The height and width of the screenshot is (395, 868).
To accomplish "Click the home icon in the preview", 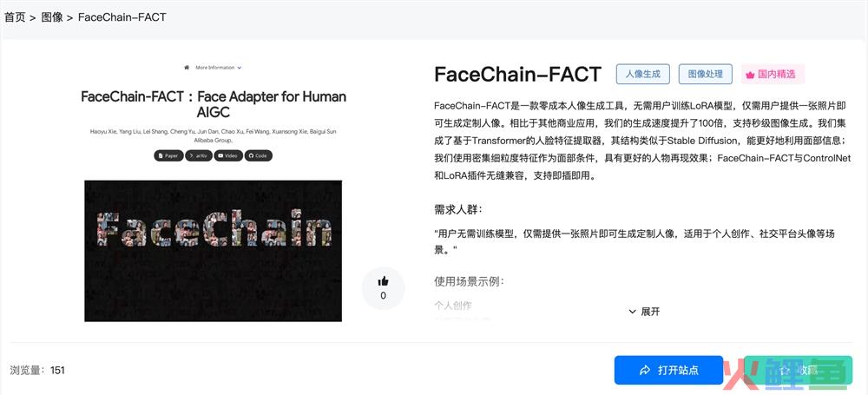I will (x=187, y=68).
